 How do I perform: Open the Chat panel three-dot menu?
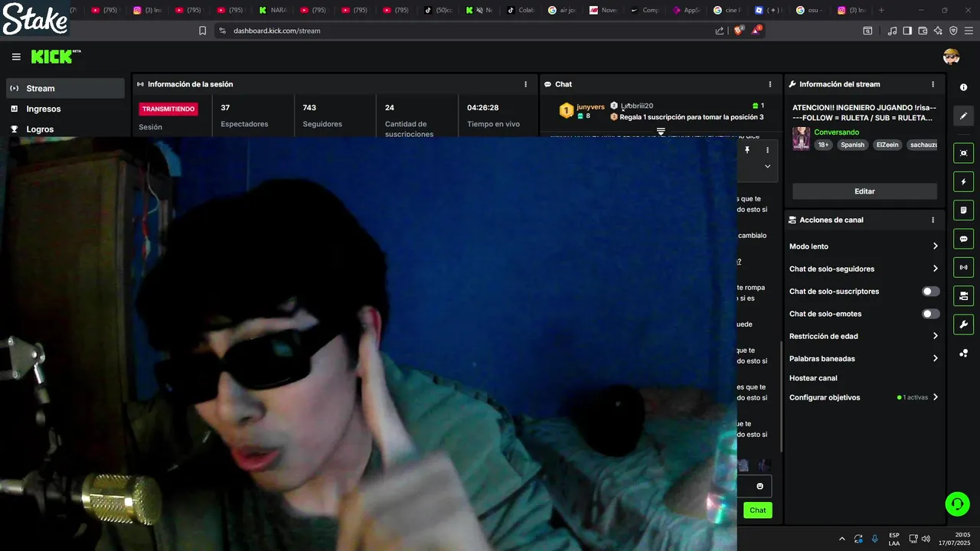click(770, 84)
